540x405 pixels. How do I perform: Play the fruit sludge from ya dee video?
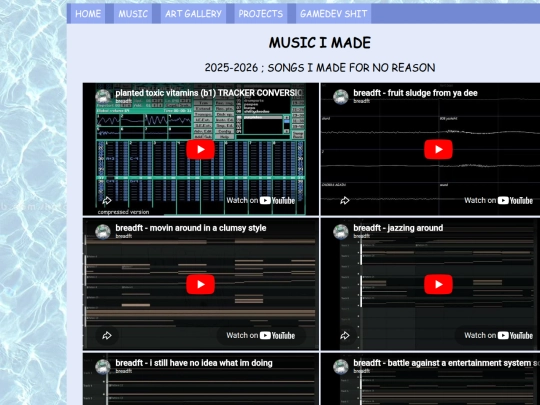coord(438,149)
